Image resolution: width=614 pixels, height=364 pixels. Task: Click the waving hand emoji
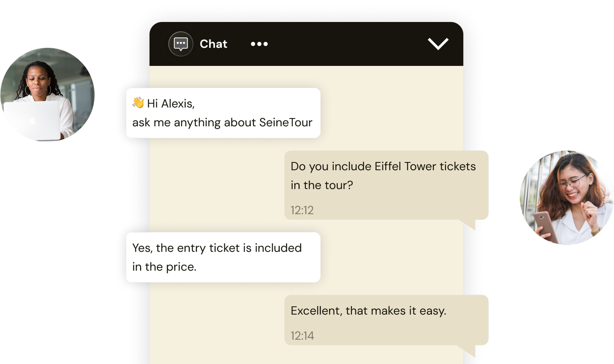pos(138,103)
